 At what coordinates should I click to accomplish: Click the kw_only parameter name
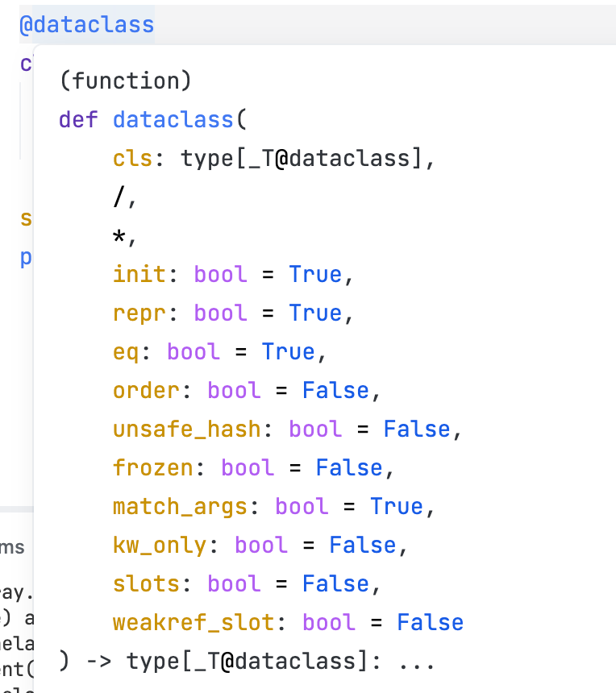pos(160,546)
